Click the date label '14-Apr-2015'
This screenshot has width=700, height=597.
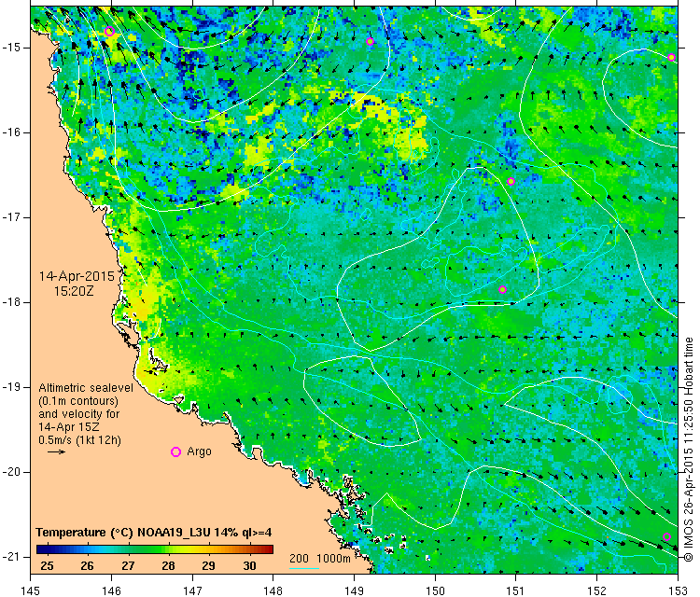pos(77,276)
